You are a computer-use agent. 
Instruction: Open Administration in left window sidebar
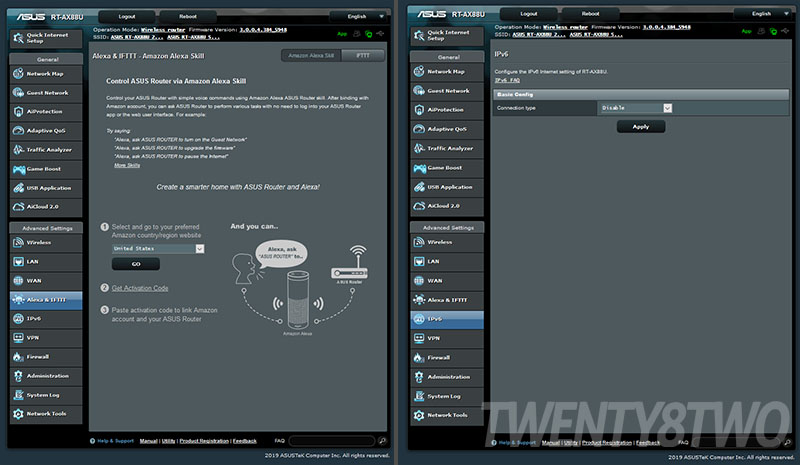pyautogui.click(x=46, y=376)
